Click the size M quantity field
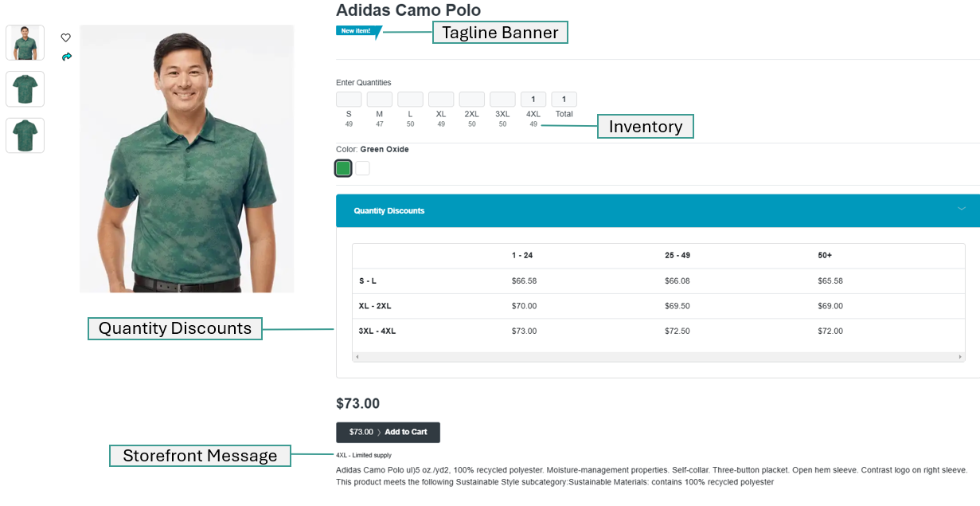This screenshot has width=980, height=506. (380, 100)
